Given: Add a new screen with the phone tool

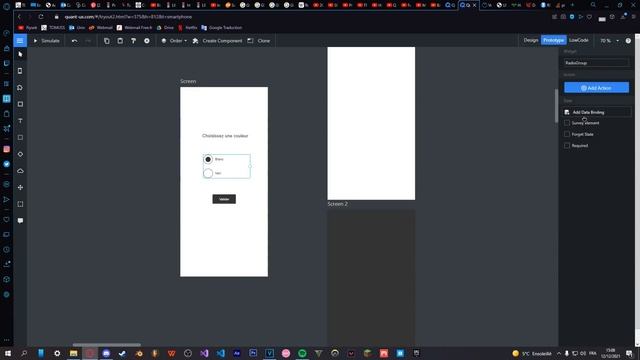Looking at the screenshot, I should click(20, 71).
